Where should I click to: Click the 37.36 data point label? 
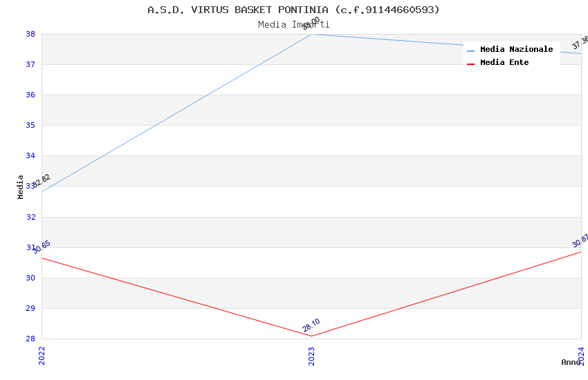click(x=580, y=42)
